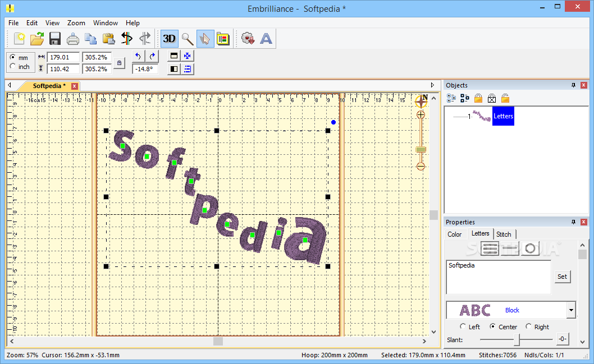Activate the arrow Select tool
This screenshot has width=594, height=364.
pos(205,39)
